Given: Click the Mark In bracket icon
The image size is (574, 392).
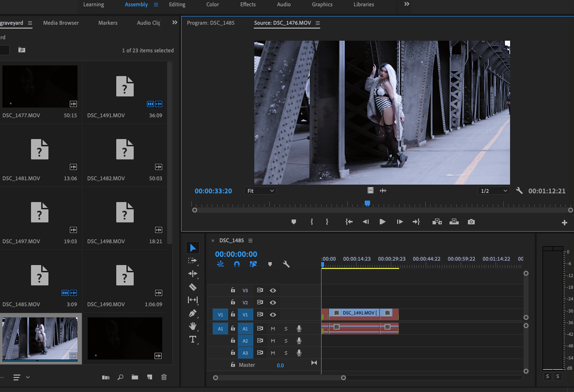Looking at the screenshot, I should click(x=311, y=222).
